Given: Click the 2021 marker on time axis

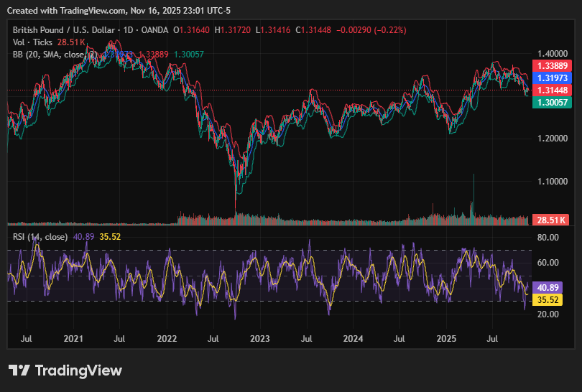Looking at the screenshot, I should coord(73,337).
